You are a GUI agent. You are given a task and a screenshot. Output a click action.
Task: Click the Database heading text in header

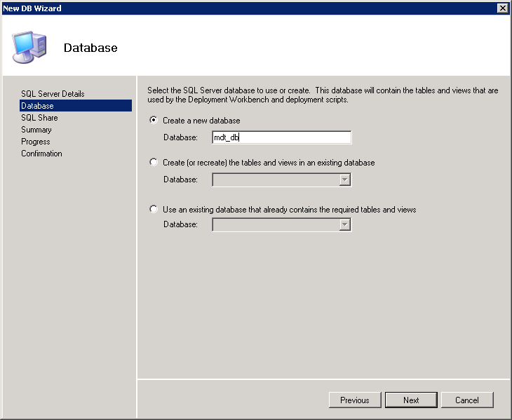click(90, 48)
